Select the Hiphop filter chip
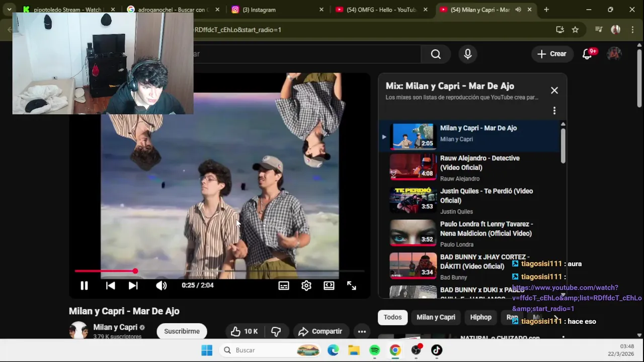 480,317
